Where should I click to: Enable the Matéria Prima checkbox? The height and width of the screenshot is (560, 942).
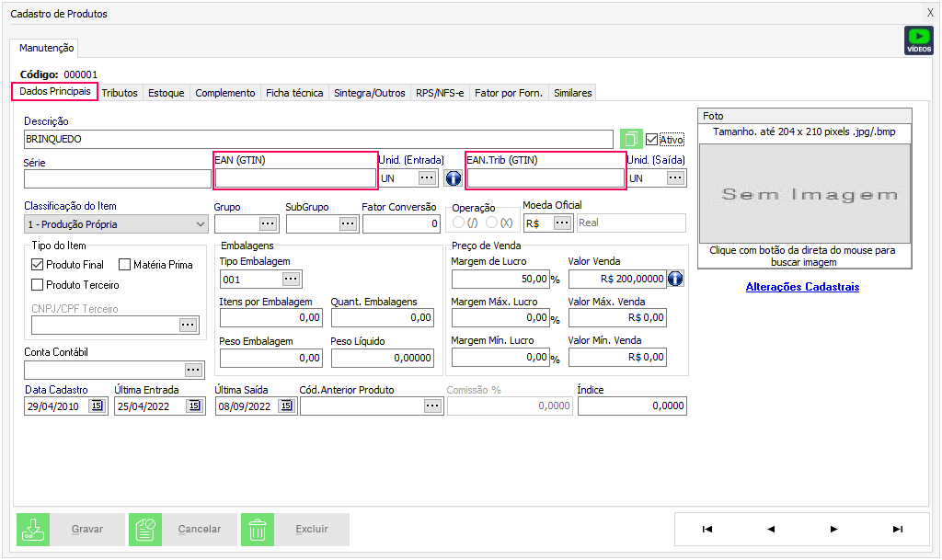click(125, 265)
